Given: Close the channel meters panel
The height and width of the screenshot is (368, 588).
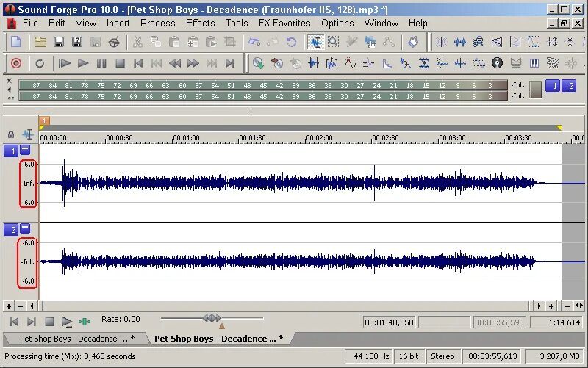Looking at the screenshot, I should [10, 81].
